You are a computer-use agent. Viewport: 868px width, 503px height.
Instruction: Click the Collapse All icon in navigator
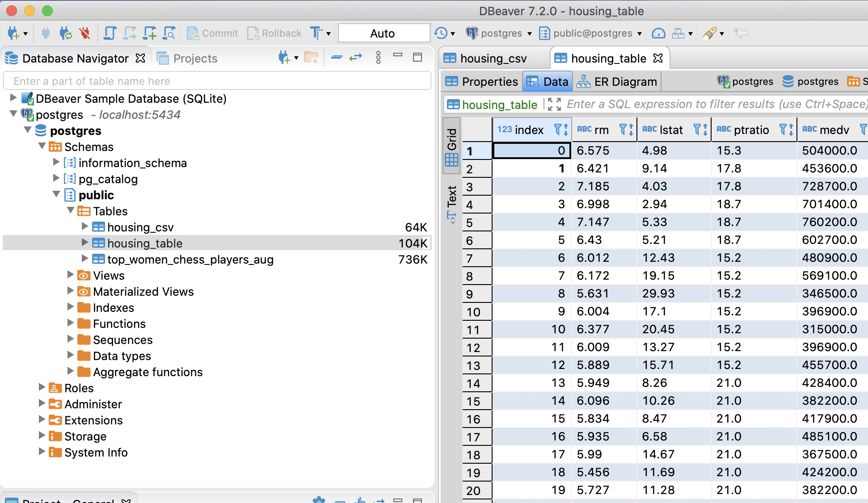pyautogui.click(x=337, y=58)
